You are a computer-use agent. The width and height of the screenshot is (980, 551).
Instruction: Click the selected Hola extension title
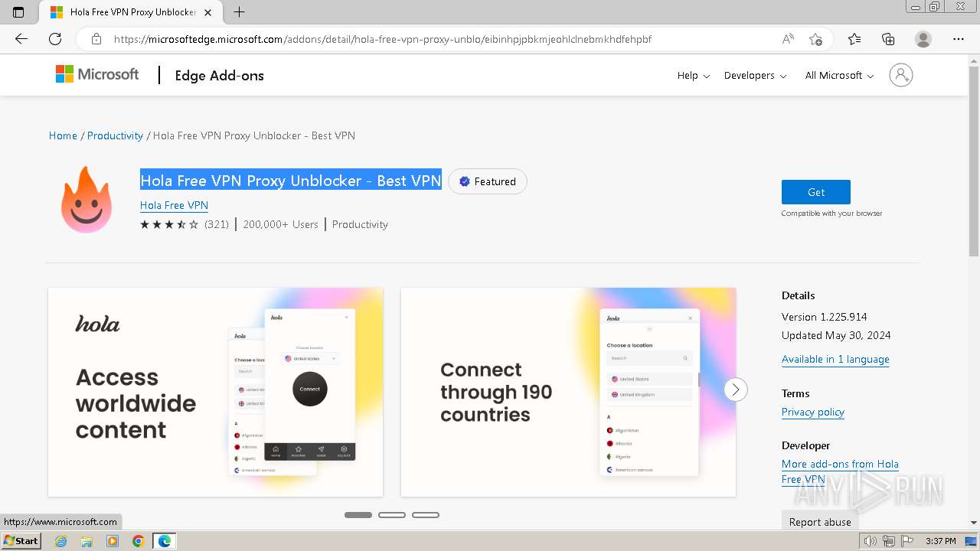coord(291,181)
